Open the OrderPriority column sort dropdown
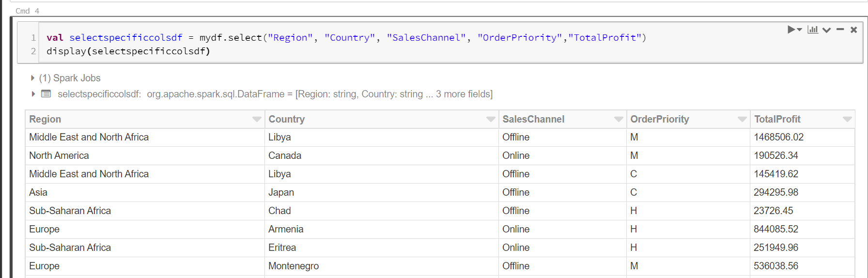Screen dimensions: 868x278 tap(742, 119)
